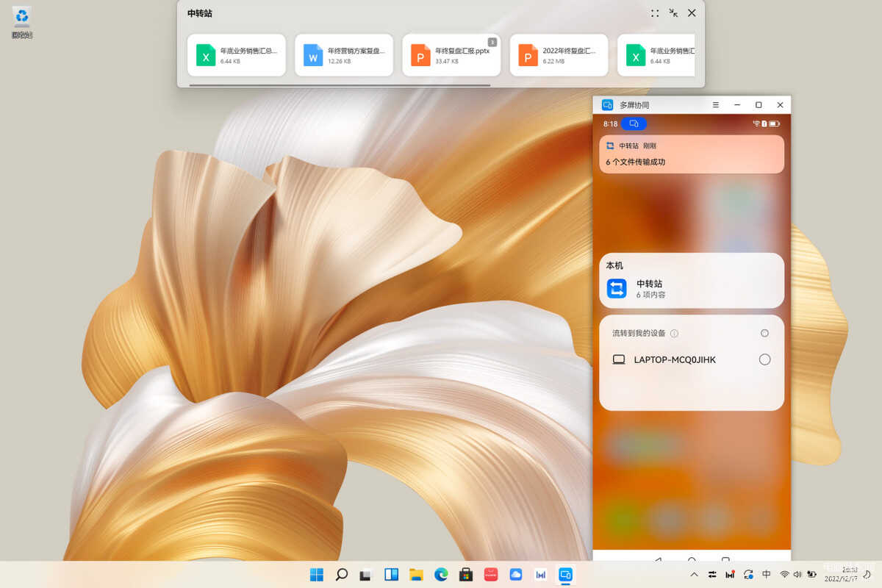Open the Windows Start menu
882x588 pixels.
click(317, 575)
